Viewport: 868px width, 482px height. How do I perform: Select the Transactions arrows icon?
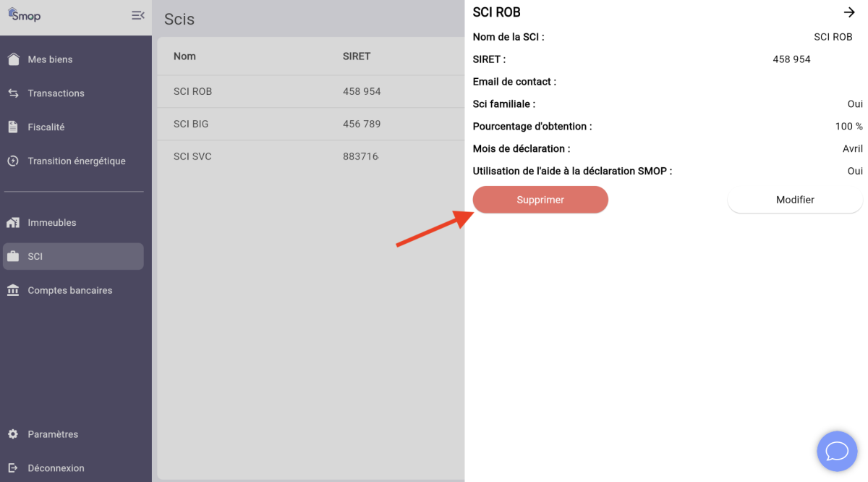(13, 93)
